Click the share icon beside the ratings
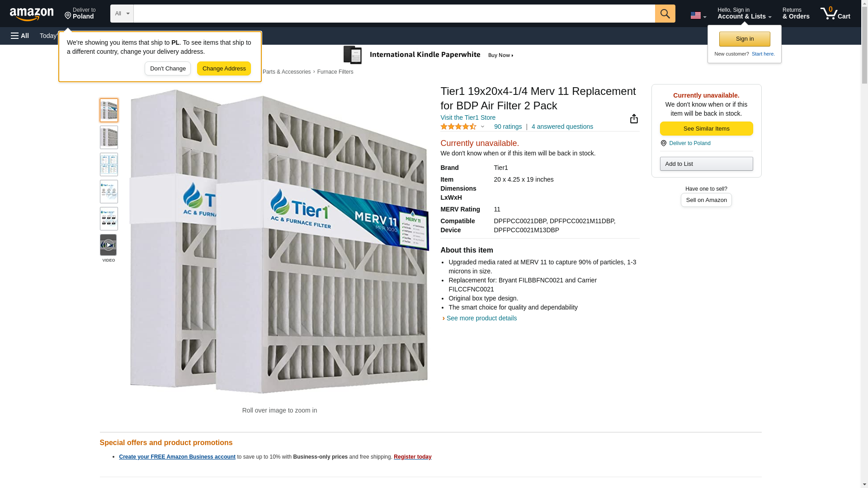This screenshot has width=868, height=488. (634, 118)
